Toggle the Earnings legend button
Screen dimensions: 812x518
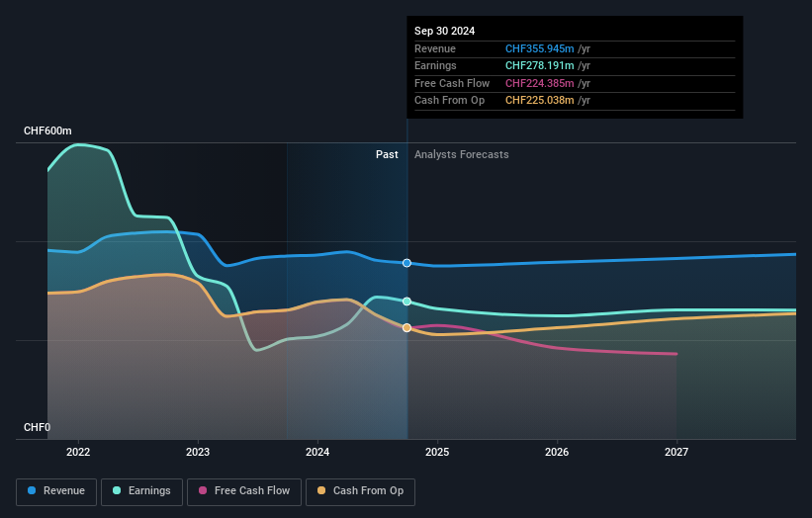click(141, 491)
